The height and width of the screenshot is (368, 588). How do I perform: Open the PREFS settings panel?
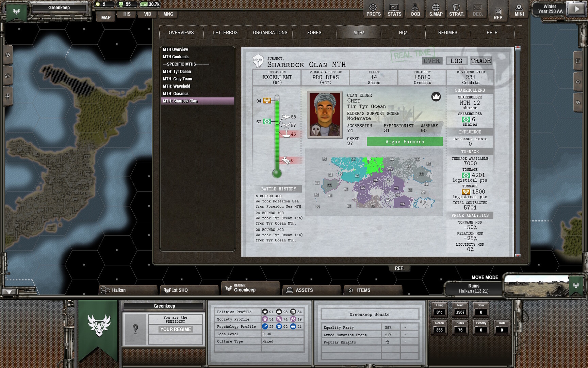[373, 10]
